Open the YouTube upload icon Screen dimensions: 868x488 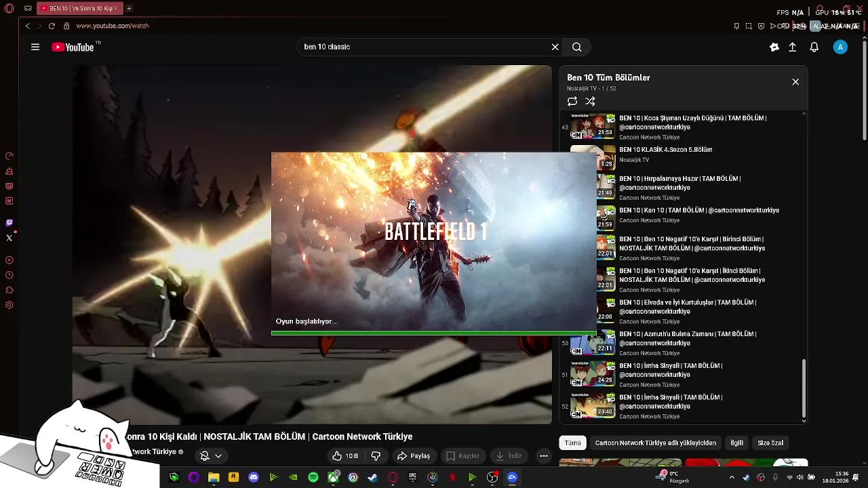[792, 47]
